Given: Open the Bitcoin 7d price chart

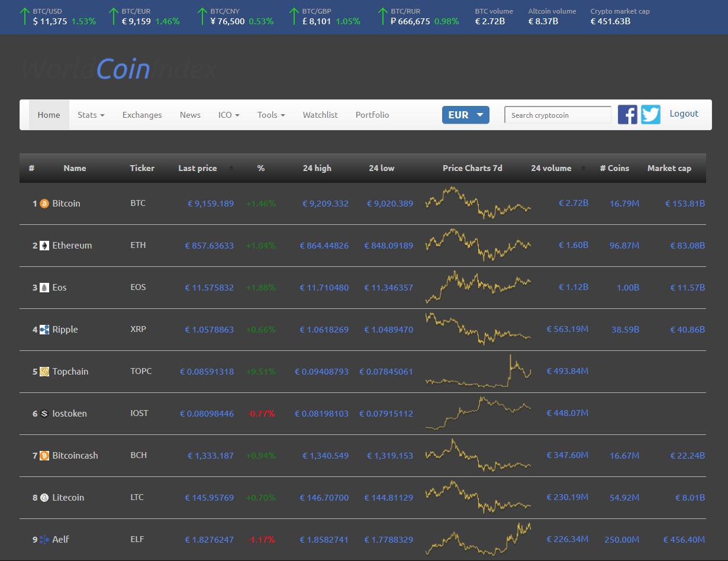Looking at the screenshot, I should coord(478,203).
